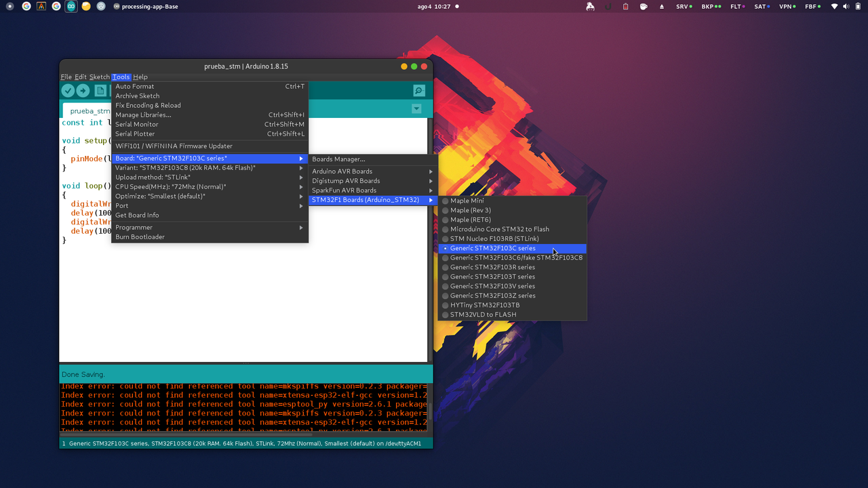
Task: Click the SAT status indicator in top bar
Action: pos(762,6)
